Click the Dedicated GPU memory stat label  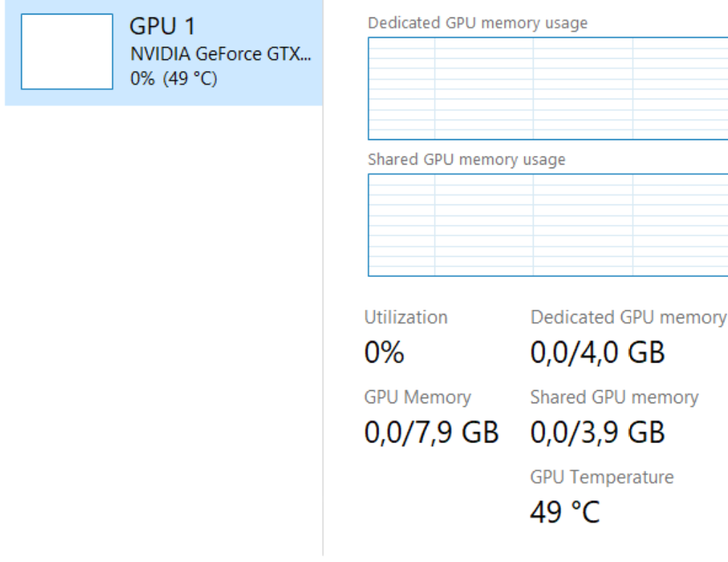tap(627, 317)
